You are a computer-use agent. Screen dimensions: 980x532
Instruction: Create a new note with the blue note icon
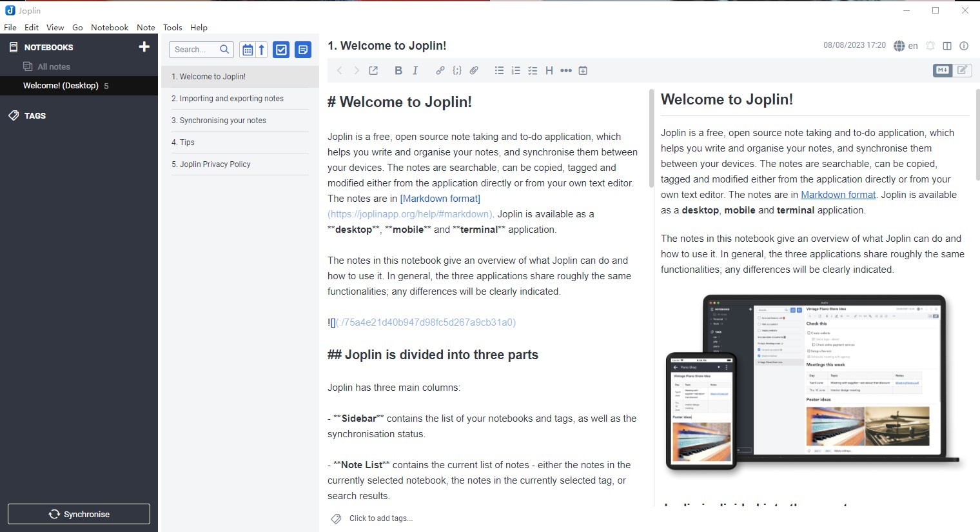click(303, 50)
